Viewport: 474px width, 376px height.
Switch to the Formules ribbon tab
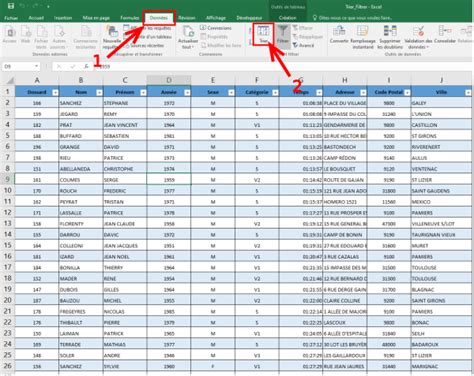click(130, 18)
